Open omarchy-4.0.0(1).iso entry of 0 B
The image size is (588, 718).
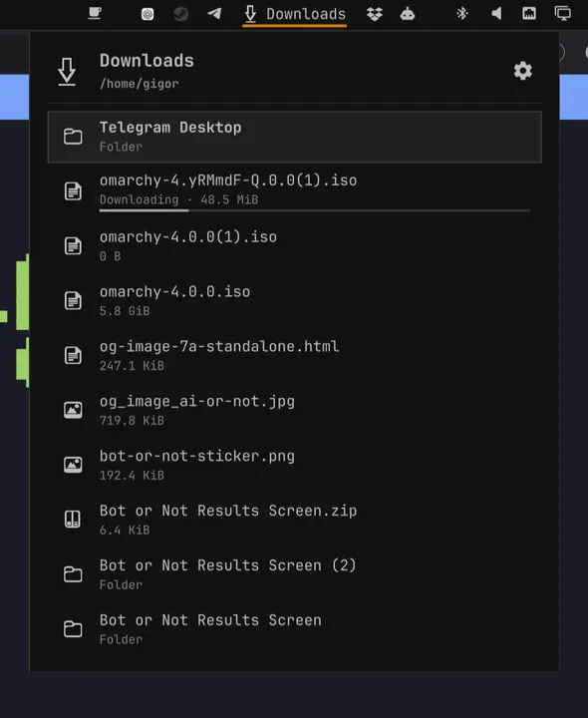click(x=295, y=246)
